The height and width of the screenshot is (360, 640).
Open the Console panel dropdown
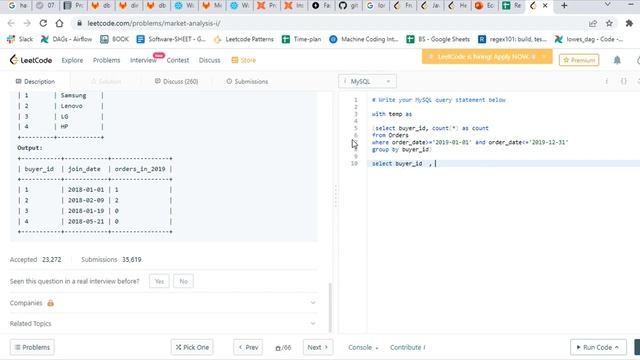pos(363,347)
